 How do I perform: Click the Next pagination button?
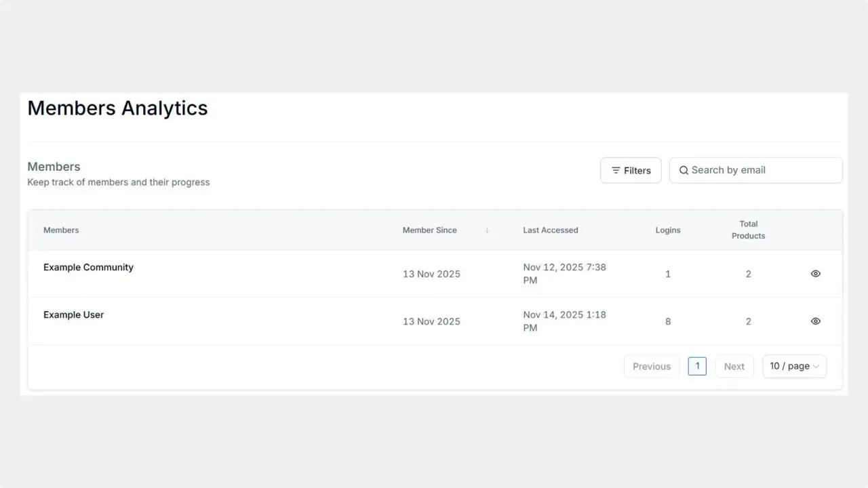click(x=734, y=366)
